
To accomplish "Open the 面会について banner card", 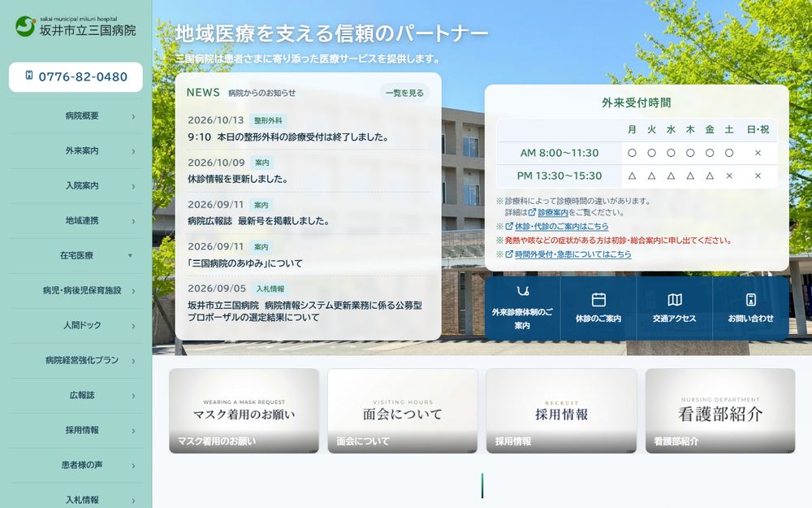I will (403, 411).
